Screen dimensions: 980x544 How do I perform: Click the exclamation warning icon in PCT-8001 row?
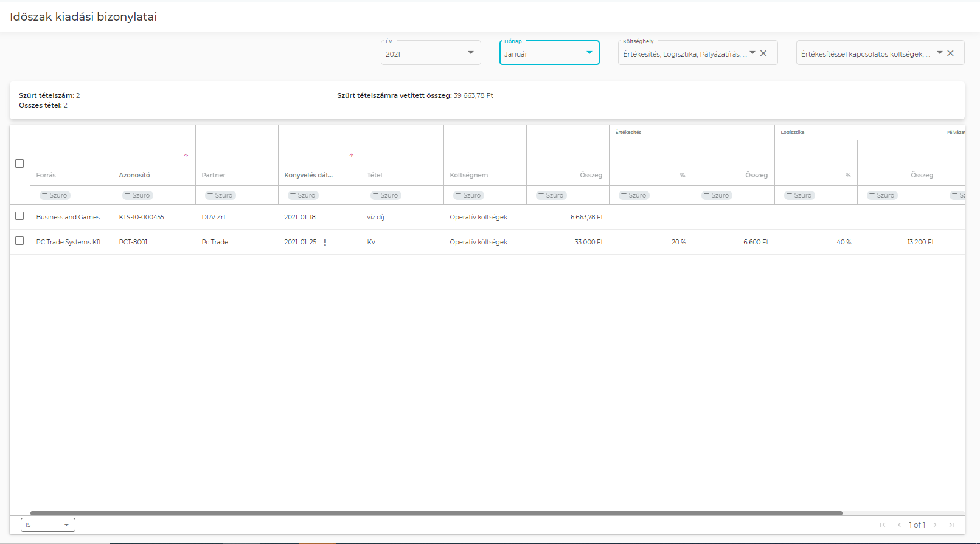pos(325,242)
